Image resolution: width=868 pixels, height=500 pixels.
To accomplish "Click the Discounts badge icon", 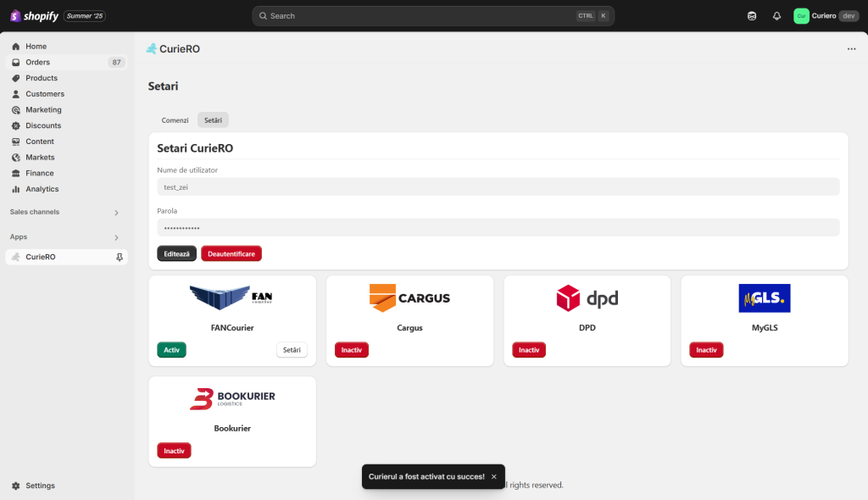I will click(x=16, y=125).
